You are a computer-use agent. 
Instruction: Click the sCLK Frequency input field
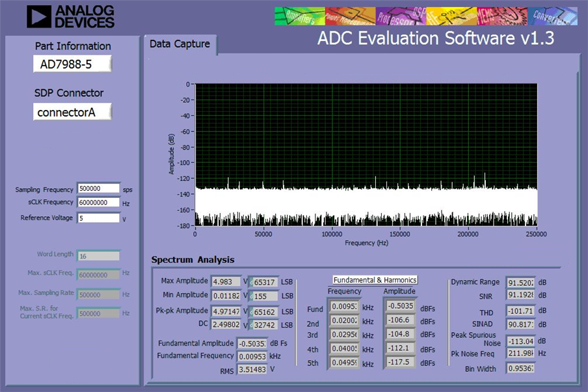click(99, 203)
